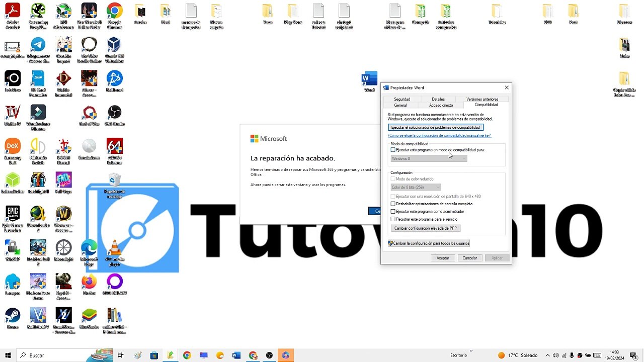The height and width of the screenshot is (362, 644).
Task: Open BlueStacks desktop shortcut
Action: pos(89,318)
